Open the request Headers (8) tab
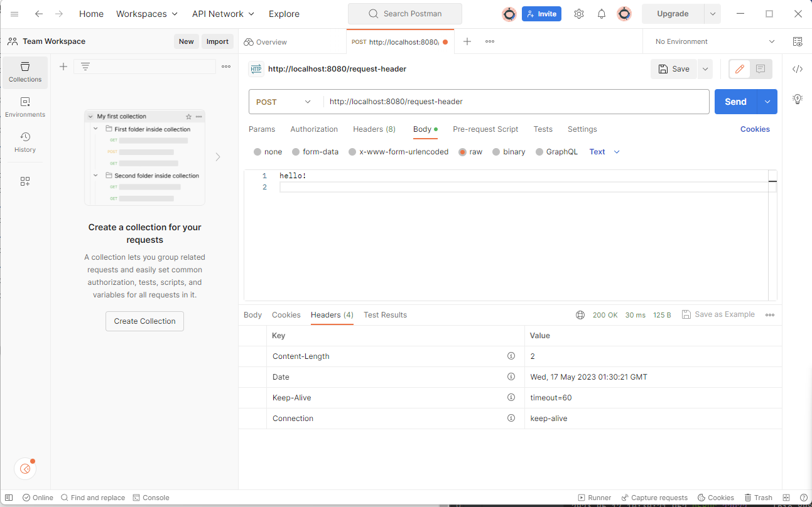This screenshot has height=507, width=812. tap(374, 129)
